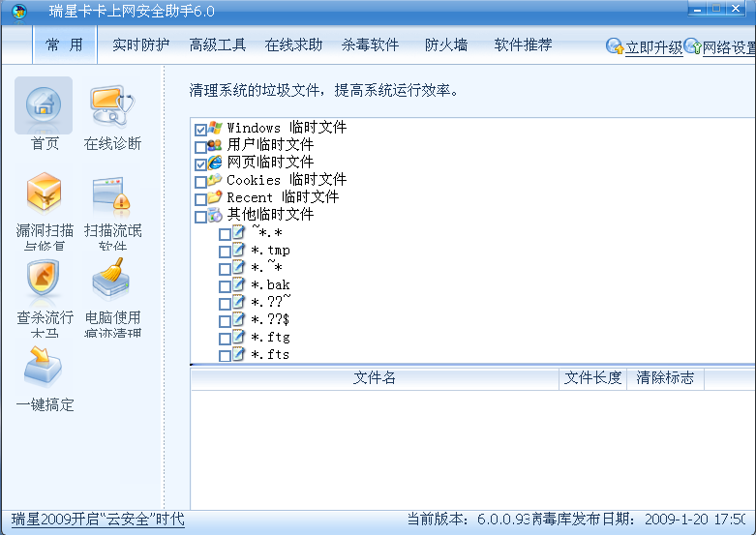Check the 其他临时文件 checkbox

pyautogui.click(x=200, y=217)
